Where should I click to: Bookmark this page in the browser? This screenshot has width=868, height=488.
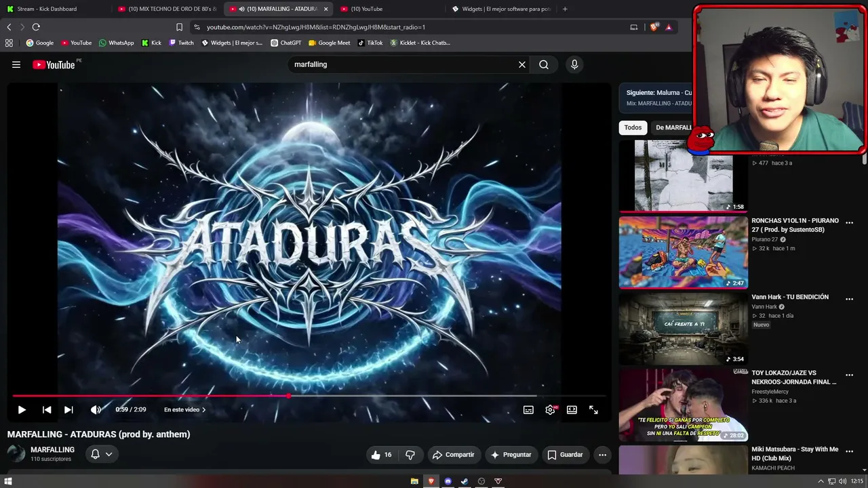[x=179, y=27]
